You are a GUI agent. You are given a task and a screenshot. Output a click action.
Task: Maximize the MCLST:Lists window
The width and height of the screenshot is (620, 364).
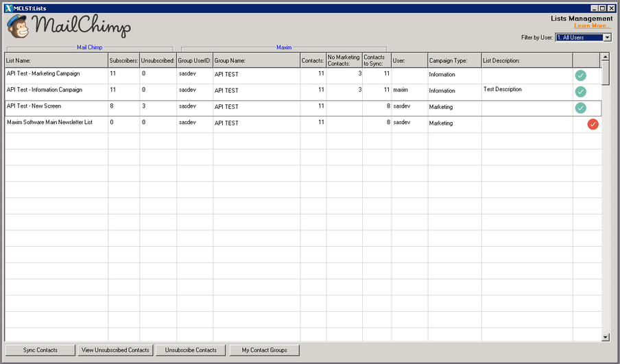pyautogui.click(x=602, y=8)
